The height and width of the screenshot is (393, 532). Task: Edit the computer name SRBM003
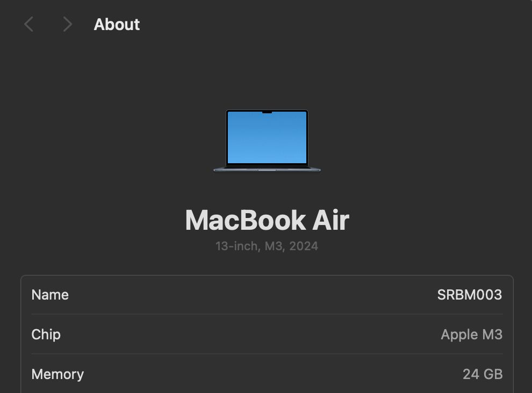[x=470, y=295]
